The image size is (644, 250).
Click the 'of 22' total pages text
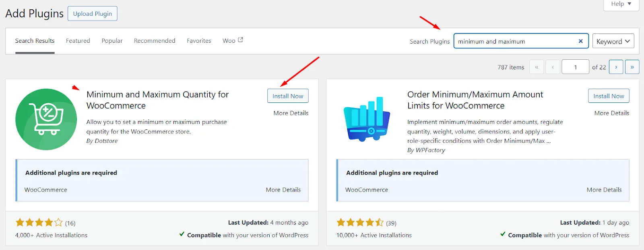[x=599, y=67]
